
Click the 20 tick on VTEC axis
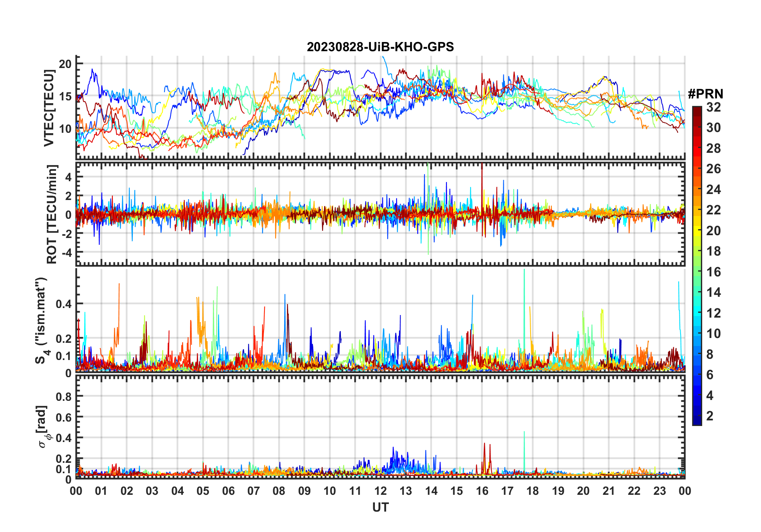[x=65, y=64]
